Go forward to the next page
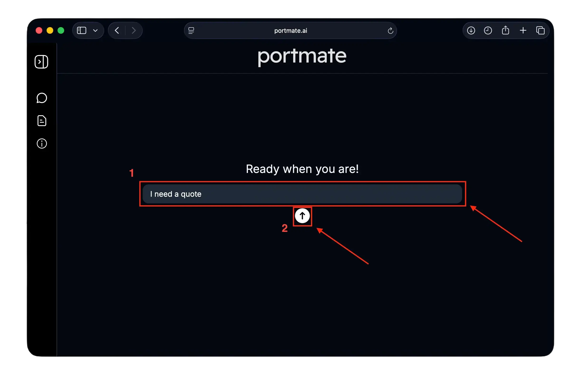This screenshot has width=581, height=392. click(134, 30)
